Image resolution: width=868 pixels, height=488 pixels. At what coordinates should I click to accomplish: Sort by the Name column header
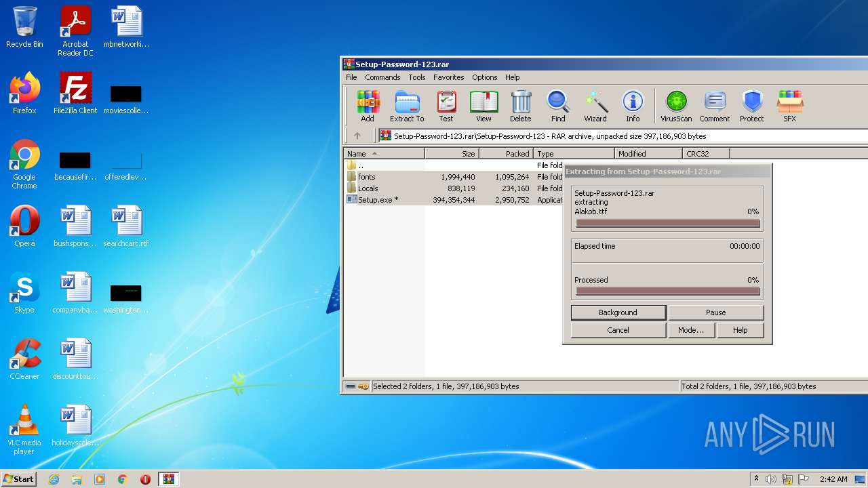click(x=384, y=154)
